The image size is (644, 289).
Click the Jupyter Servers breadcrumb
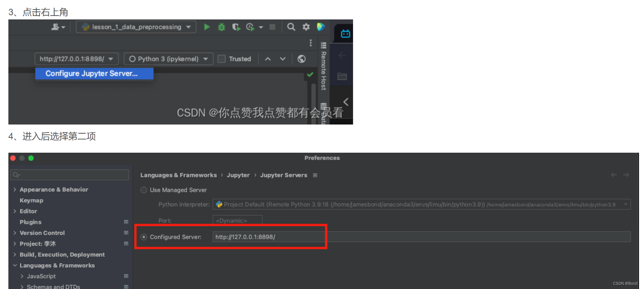click(284, 175)
